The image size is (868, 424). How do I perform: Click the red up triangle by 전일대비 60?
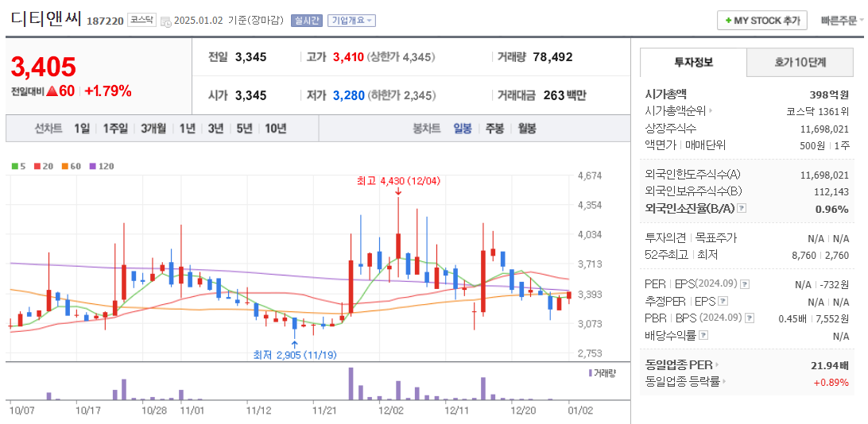(x=52, y=92)
